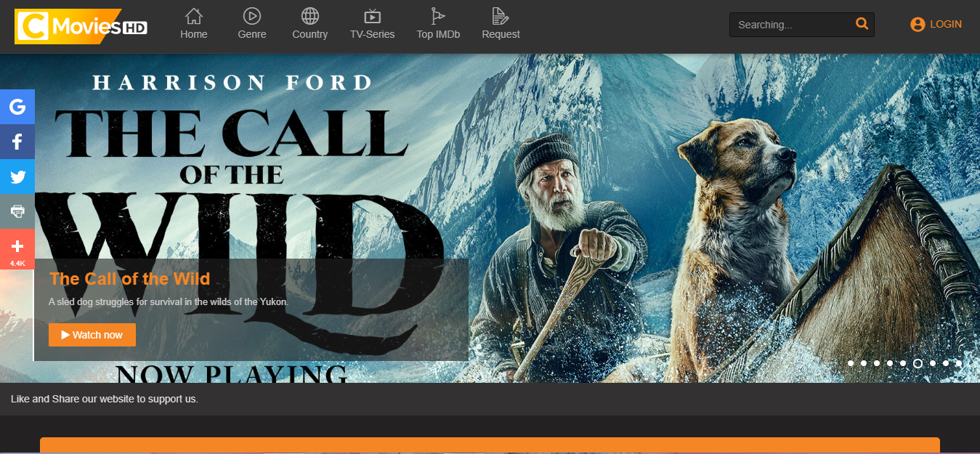
Task: Share on Twitter from sidebar
Action: [x=17, y=177]
